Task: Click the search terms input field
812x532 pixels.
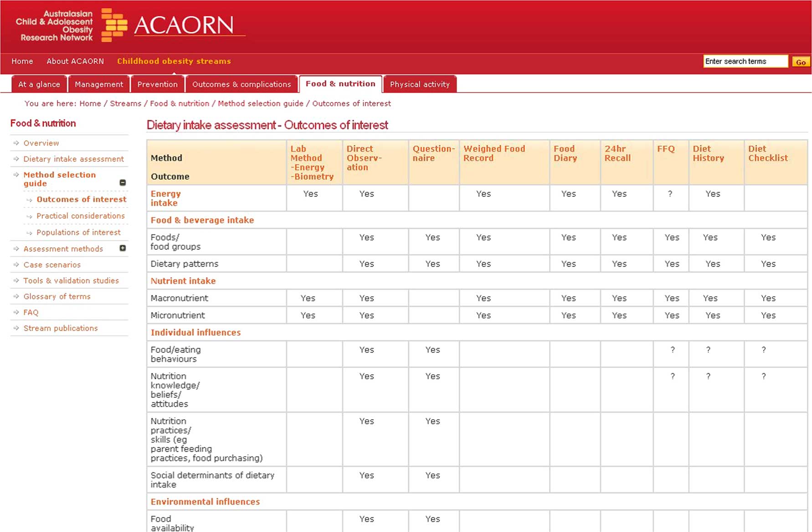Action: click(x=745, y=61)
